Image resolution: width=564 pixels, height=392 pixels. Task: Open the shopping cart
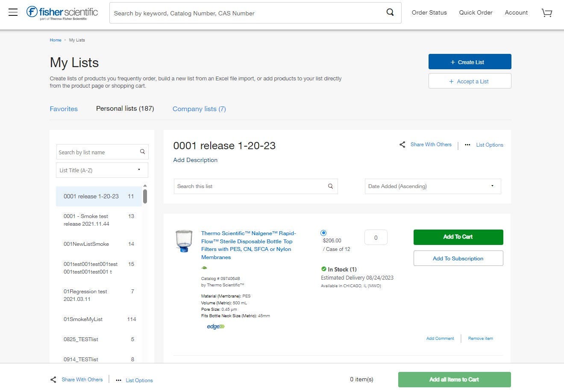(x=547, y=13)
